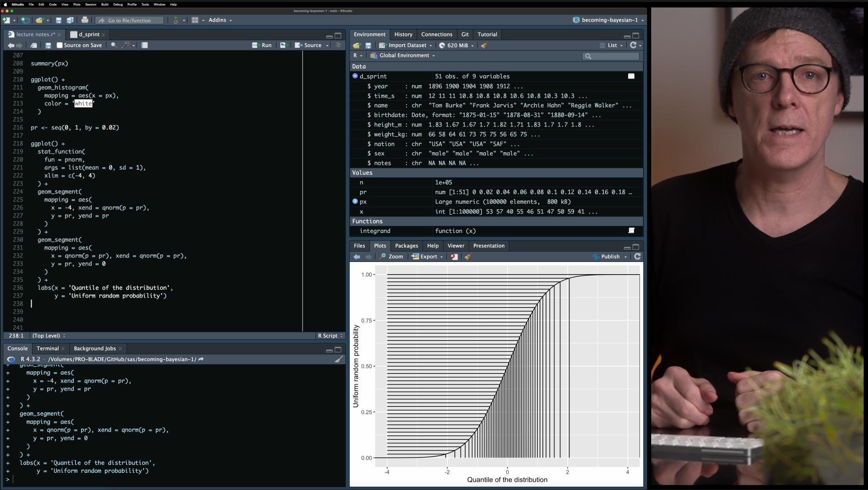Click the code tools magic wand icon
This screenshot has height=490, width=868.
click(x=126, y=45)
